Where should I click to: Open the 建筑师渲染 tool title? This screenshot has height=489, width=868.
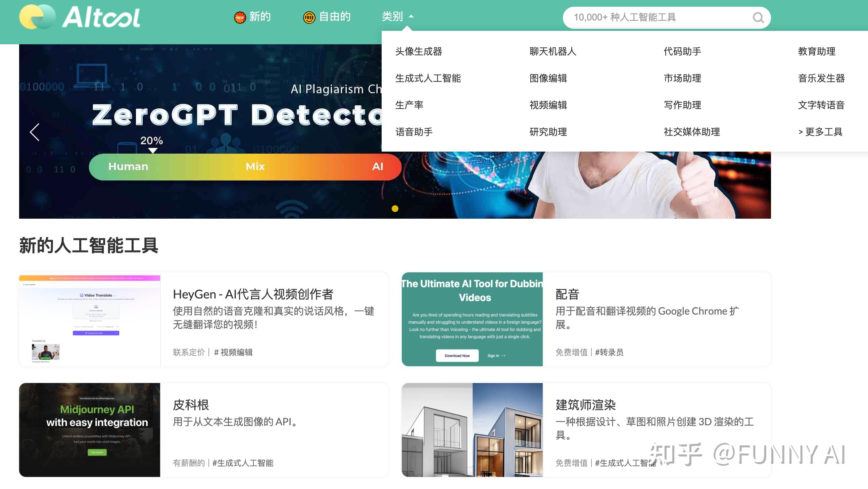pyautogui.click(x=586, y=405)
